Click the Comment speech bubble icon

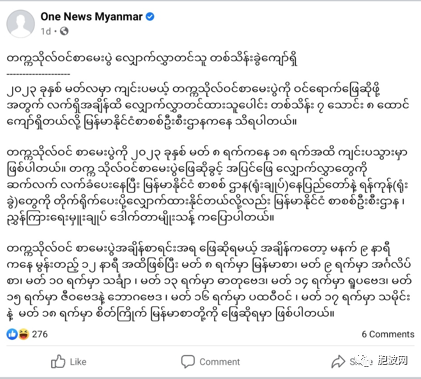[188, 362]
